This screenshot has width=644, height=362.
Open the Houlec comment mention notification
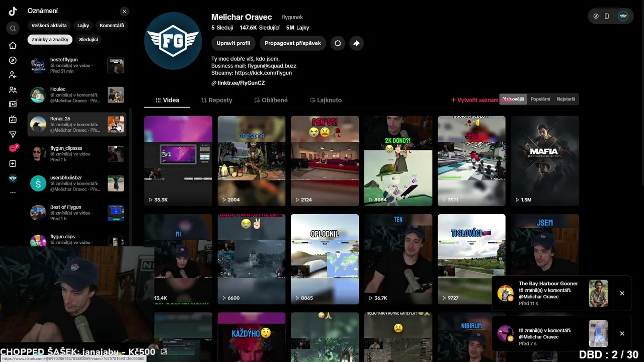coord(77,95)
